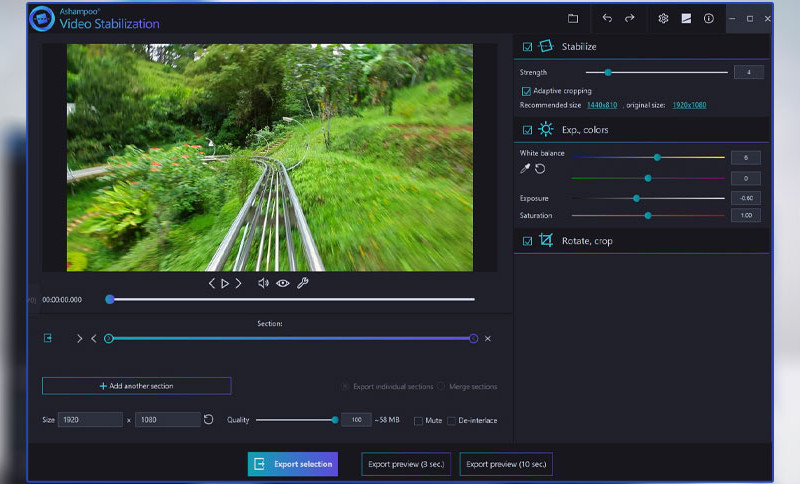Click the height field showing 1080

pos(168,420)
